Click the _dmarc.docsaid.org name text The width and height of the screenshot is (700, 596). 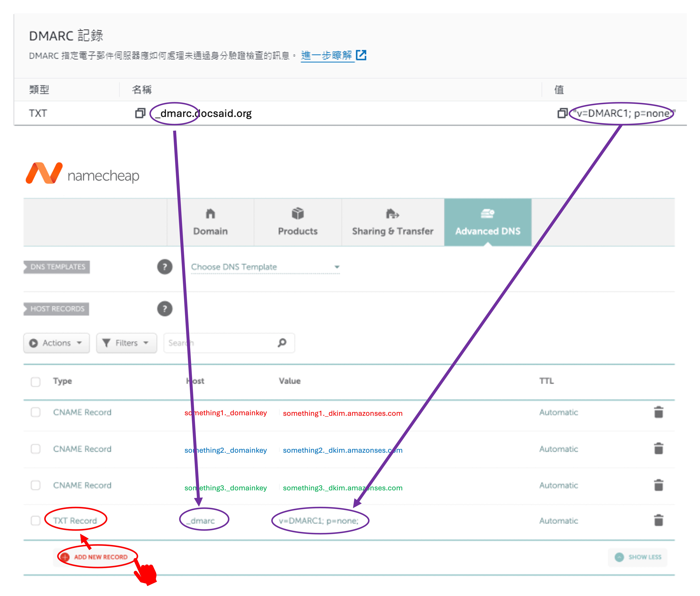pos(203,113)
